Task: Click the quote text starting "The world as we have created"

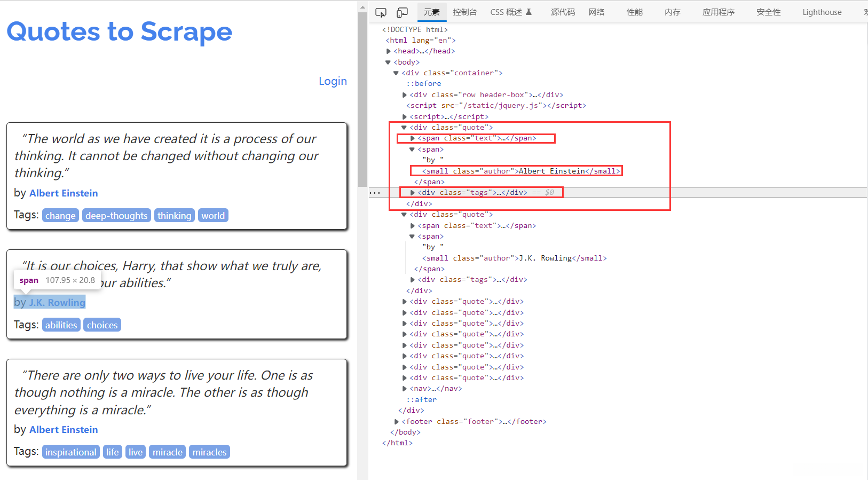Action: tap(167, 156)
